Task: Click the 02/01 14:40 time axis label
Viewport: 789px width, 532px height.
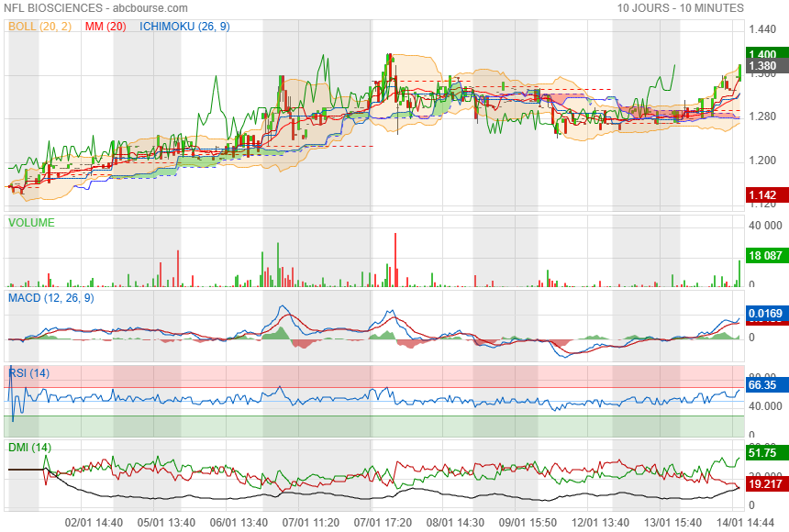Action: (94, 522)
